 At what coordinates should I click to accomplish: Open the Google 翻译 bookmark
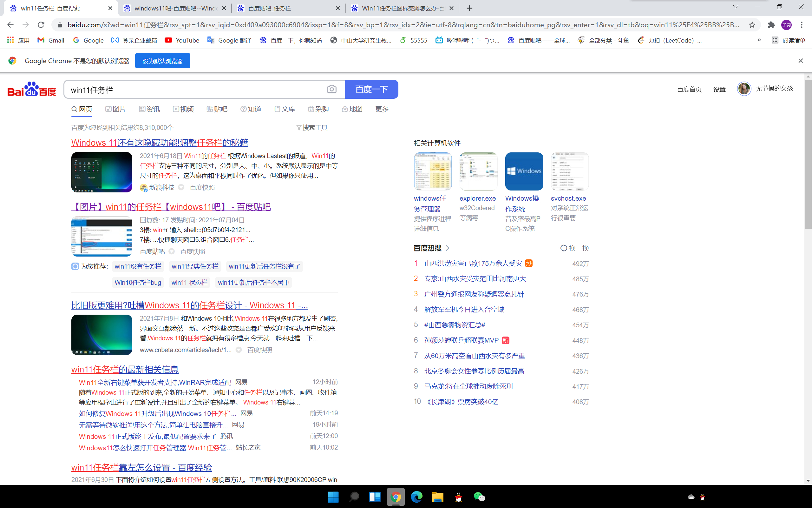(229, 40)
